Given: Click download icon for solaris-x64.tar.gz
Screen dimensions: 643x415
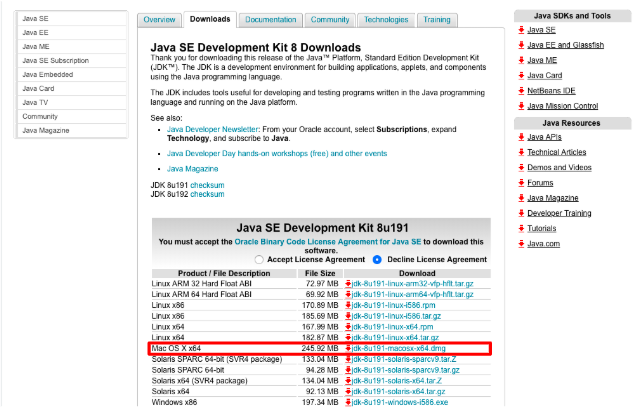Looking at the screenshot, I should pyautogui.click(x=348, y=392).
